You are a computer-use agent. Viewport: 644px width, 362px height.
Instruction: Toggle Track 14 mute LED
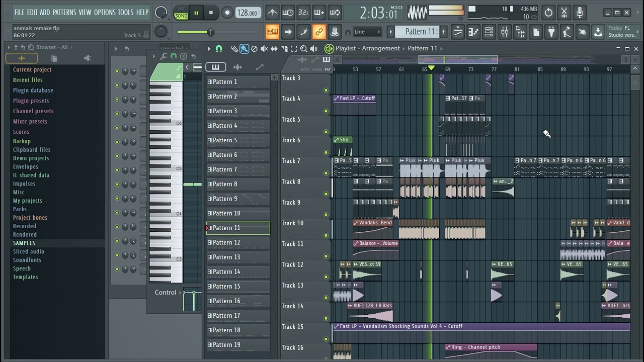[x=326, y=318]
